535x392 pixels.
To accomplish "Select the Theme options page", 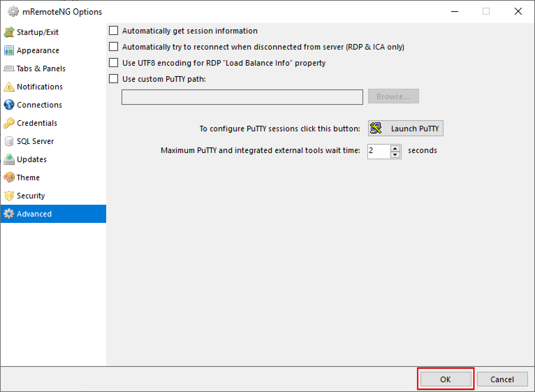I will (x=53, y=177).
